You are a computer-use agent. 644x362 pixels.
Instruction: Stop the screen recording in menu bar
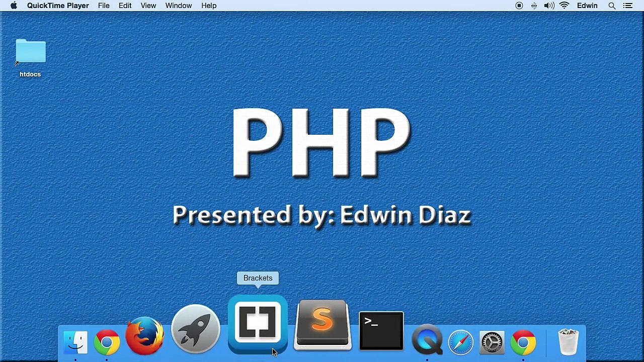tap(519, 6)
